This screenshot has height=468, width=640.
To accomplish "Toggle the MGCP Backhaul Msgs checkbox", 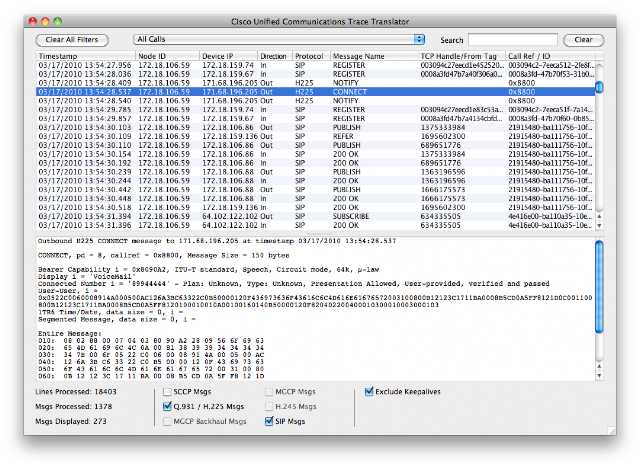I will 167,421.
